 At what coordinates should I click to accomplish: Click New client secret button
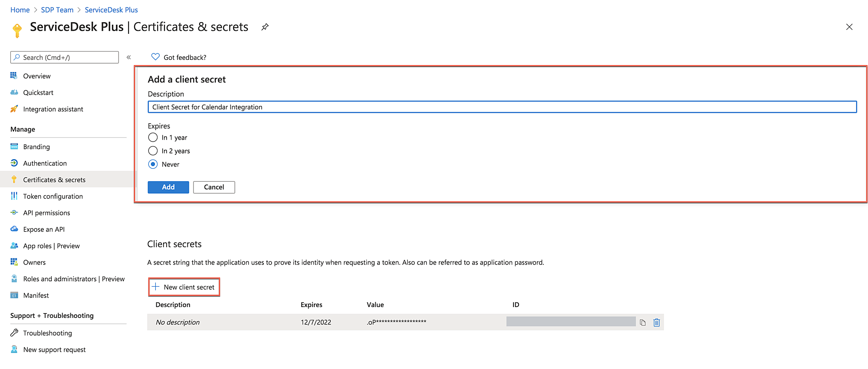184,287
